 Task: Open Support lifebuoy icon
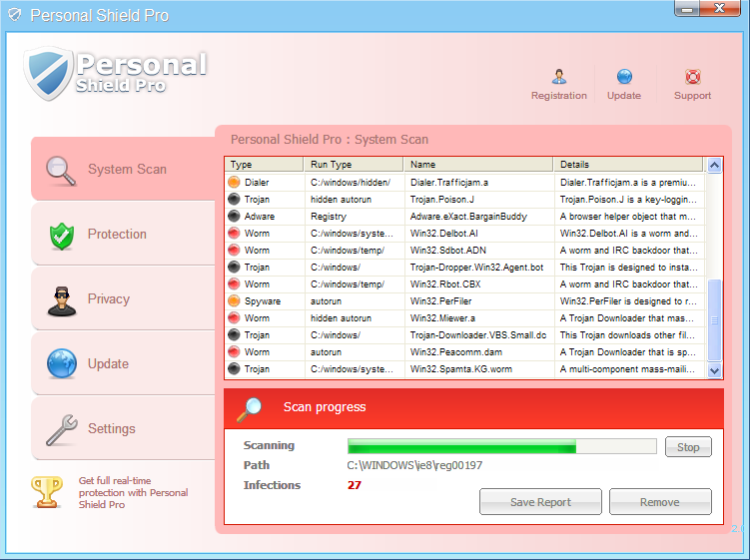(693, 77)
